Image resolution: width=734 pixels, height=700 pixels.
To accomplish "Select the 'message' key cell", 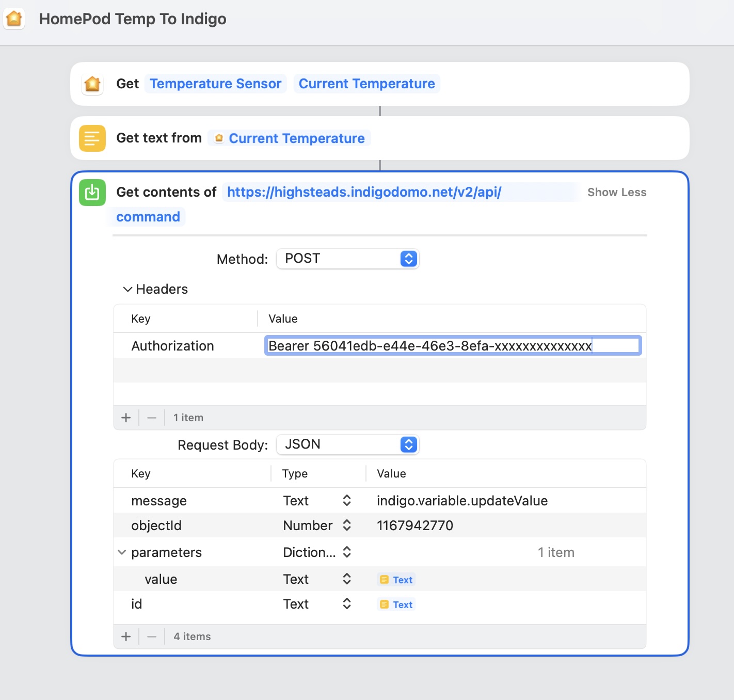I will (x=159, y=501).
